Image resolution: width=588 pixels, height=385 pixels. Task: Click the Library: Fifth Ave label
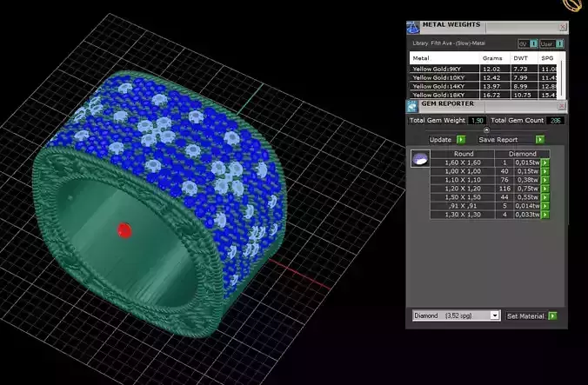[x=449, y=43]
